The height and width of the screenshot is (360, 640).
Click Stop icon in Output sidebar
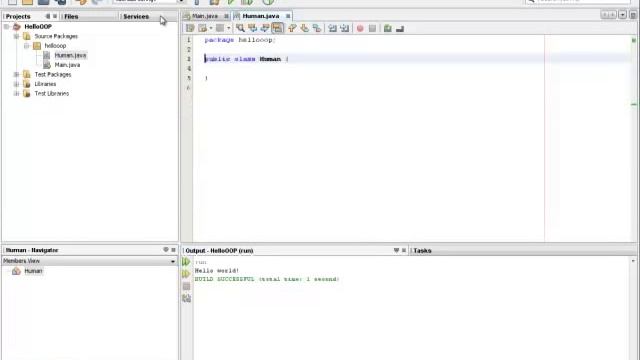[187, 287]
